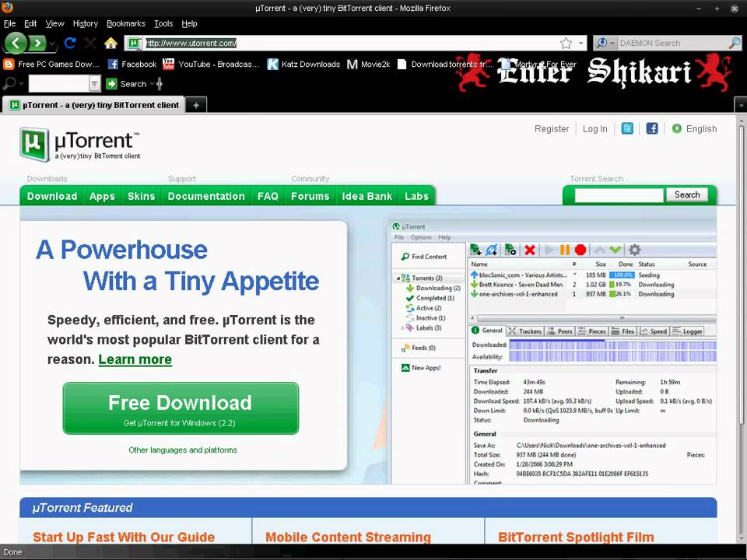This screenshot has height=560, width=747.
Task: Click the greyed stop loading X icon
Action: 90,44
